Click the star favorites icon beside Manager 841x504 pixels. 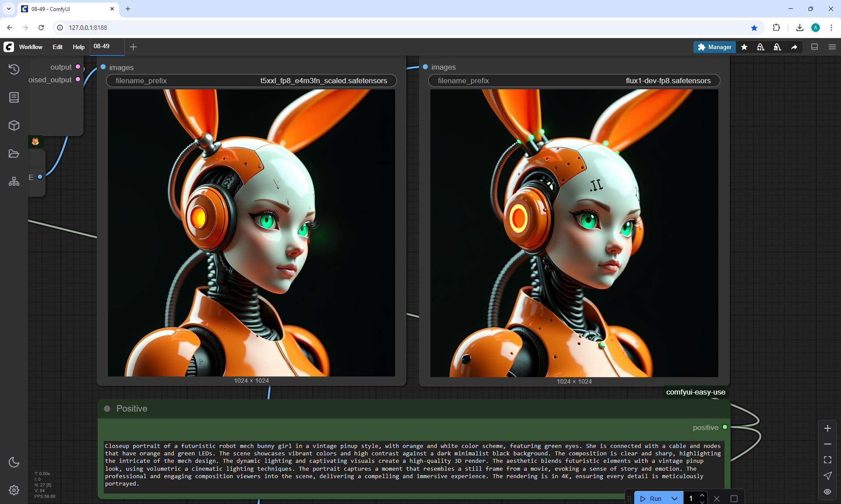point(744,47)
